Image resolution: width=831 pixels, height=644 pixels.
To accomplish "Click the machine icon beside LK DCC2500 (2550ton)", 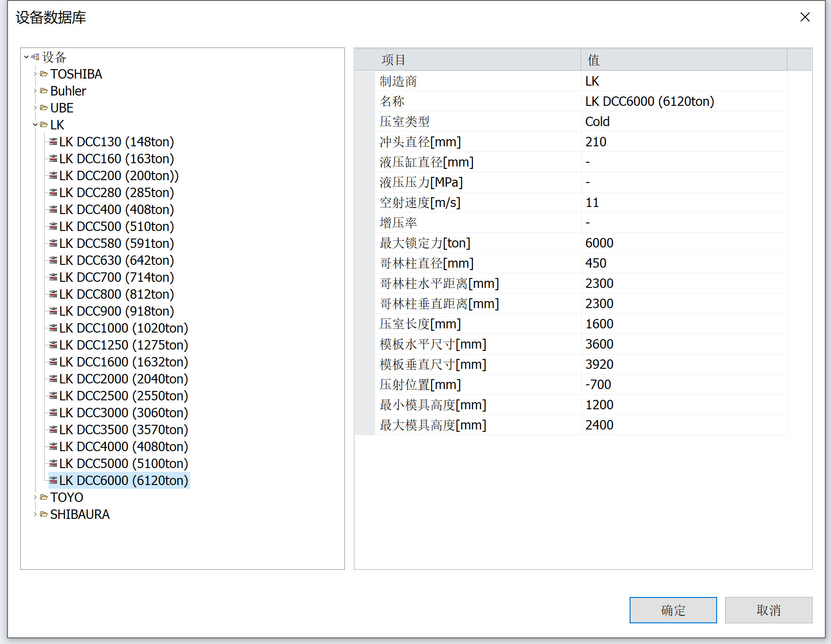I will pos(53,396).
